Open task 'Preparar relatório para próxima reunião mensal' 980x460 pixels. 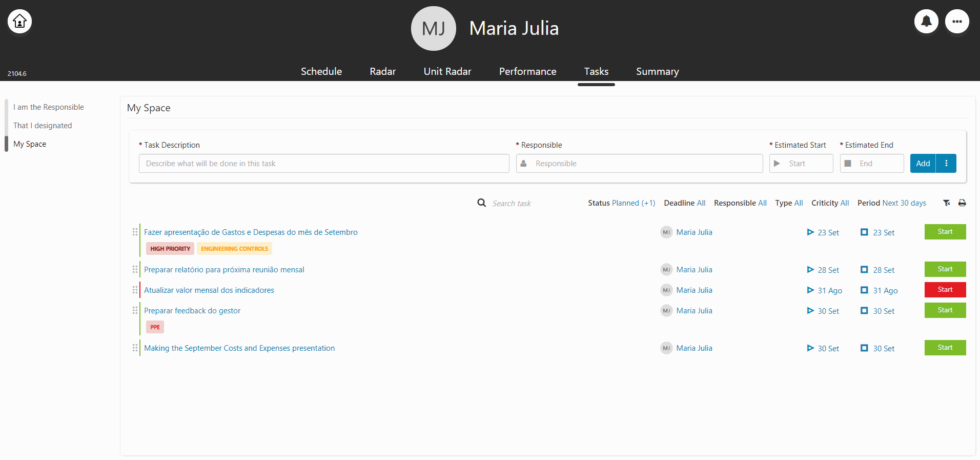(224, 270)
